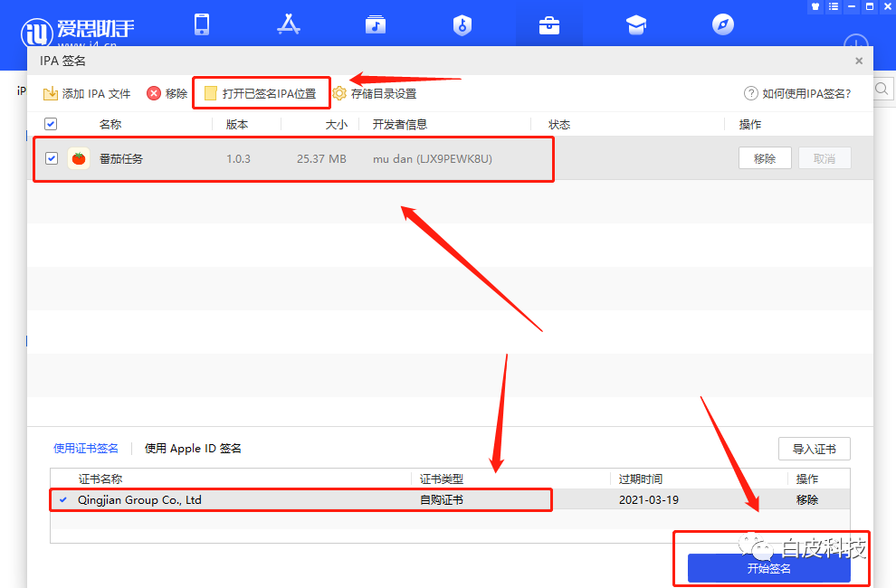Viewport: 896px width, 588px height.
Task: Click the 版本 column header
Action: coord(236,125)
